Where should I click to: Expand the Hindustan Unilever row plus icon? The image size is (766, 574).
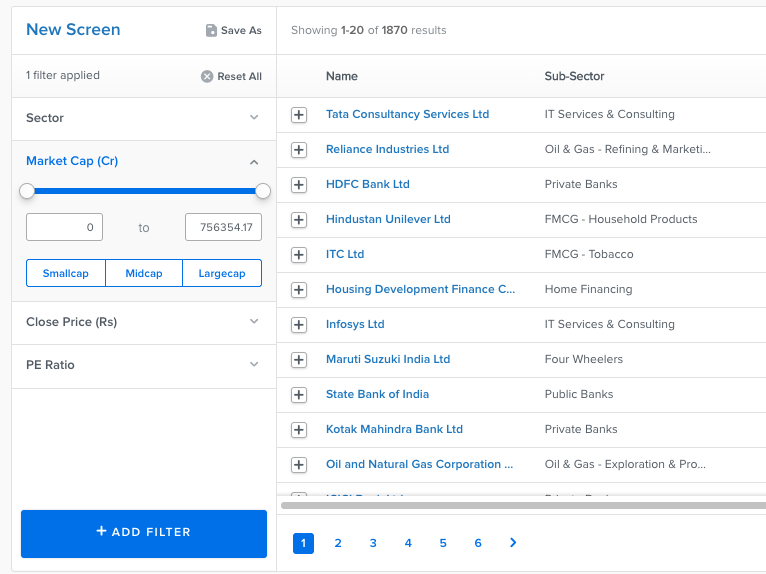point(299,220)
